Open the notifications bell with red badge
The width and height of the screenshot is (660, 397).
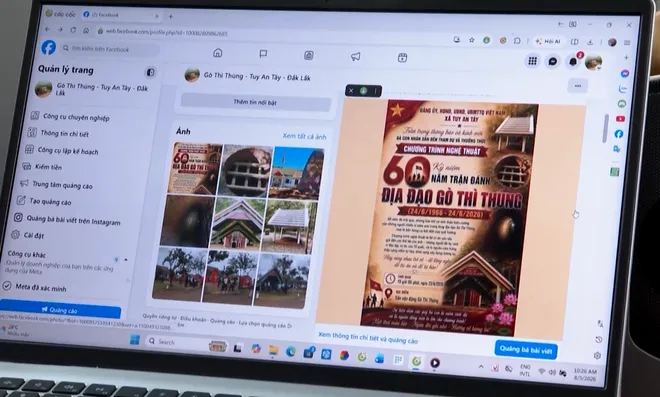[x=574, y=61]
